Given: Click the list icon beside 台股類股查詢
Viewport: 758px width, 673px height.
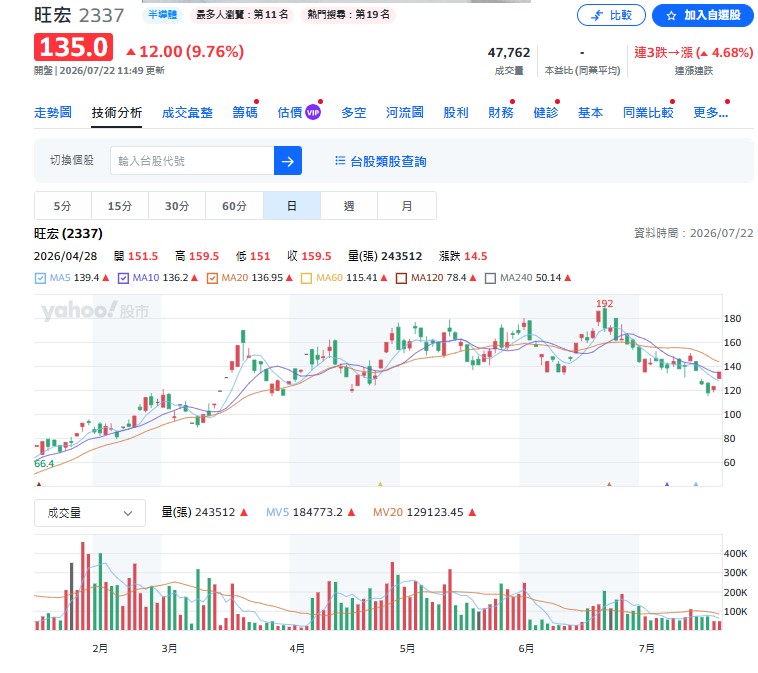Looking at the screenshot, I should coord(340,161).
